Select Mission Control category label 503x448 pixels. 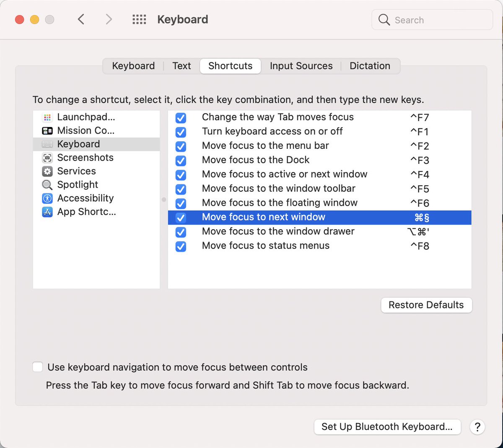(x=86, y=130)
